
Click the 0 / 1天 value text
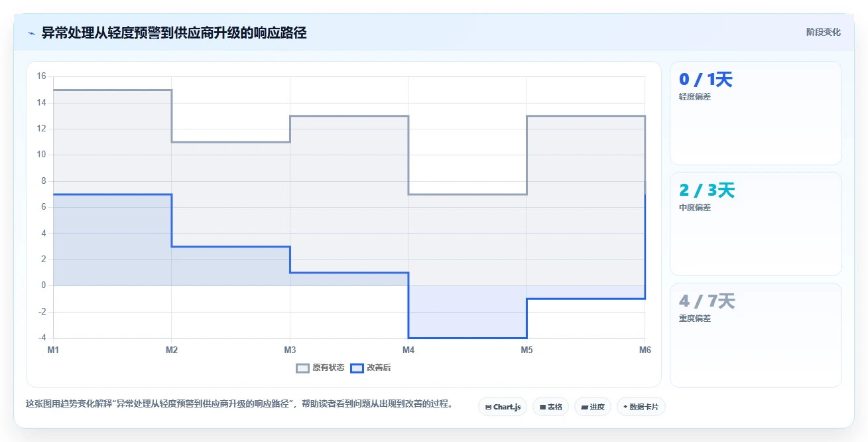[x=706, y=80]
